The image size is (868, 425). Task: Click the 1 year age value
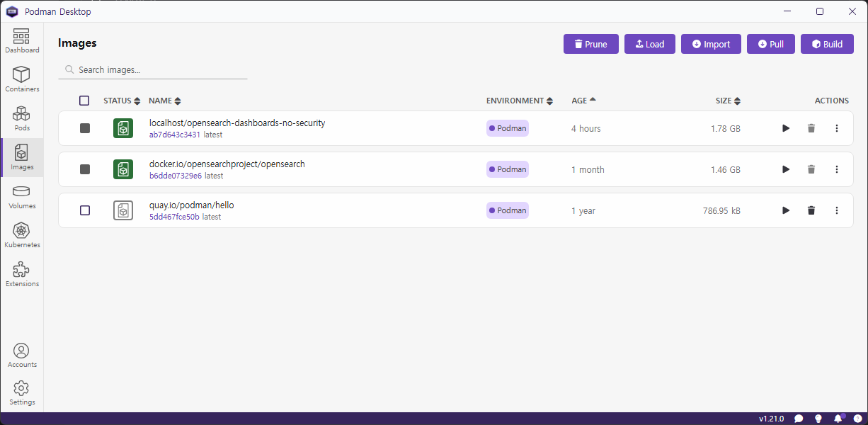click(584, 210)
